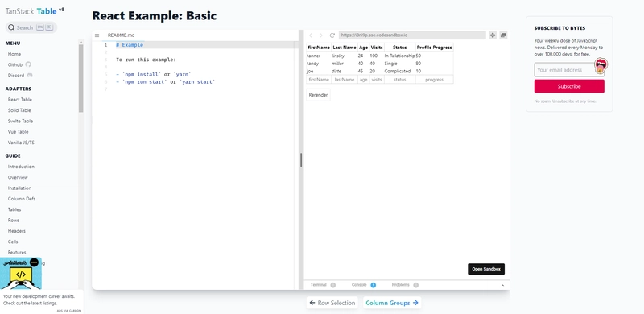This screenshot has height=314, width=644.
Task: Click the red Subscribe button
Action: [x=569, y=86]
